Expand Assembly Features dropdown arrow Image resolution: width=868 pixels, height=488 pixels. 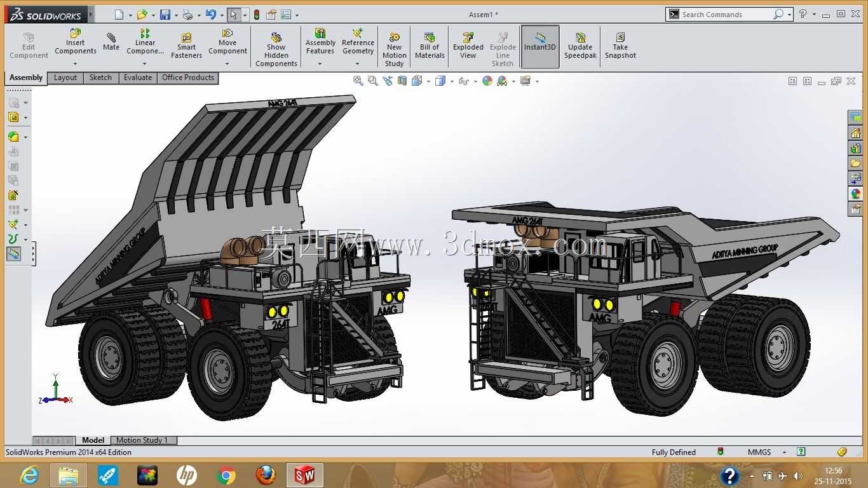click(320, 64)
